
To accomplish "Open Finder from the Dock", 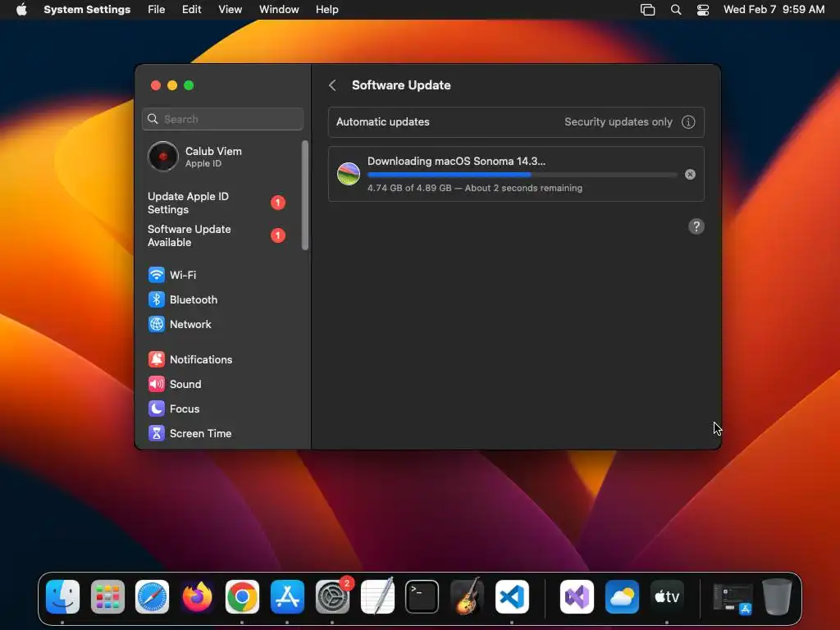I will tap(62, 596).
